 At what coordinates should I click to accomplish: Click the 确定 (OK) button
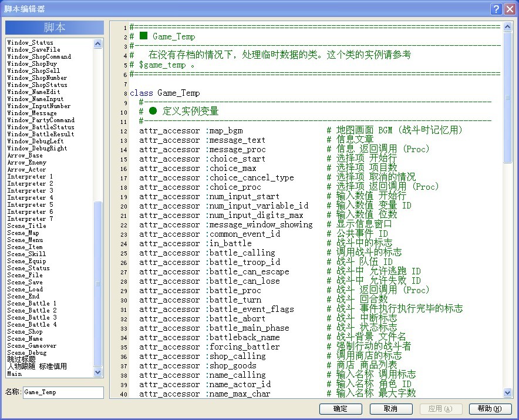point(341,409)
